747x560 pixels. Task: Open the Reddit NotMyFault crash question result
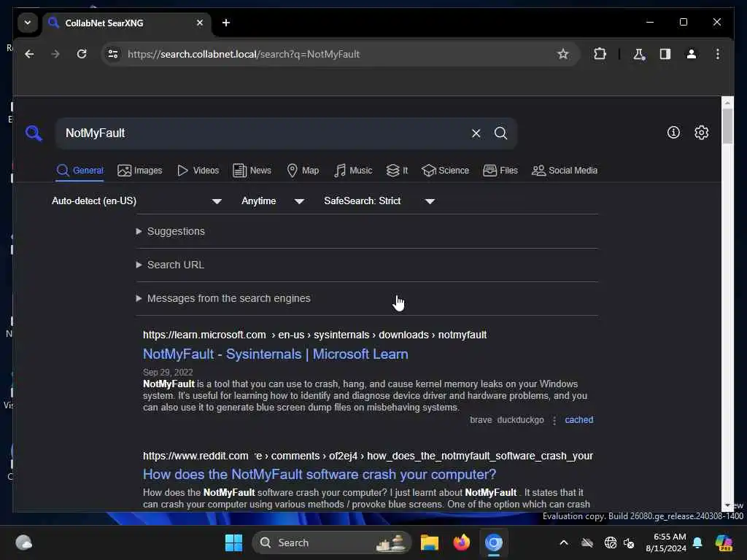point(320,474)
